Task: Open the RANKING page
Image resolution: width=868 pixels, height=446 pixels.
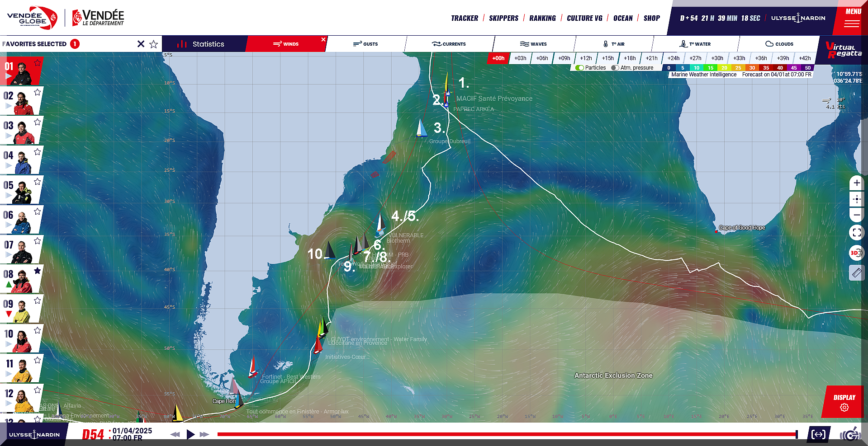Action: point(542,18)
